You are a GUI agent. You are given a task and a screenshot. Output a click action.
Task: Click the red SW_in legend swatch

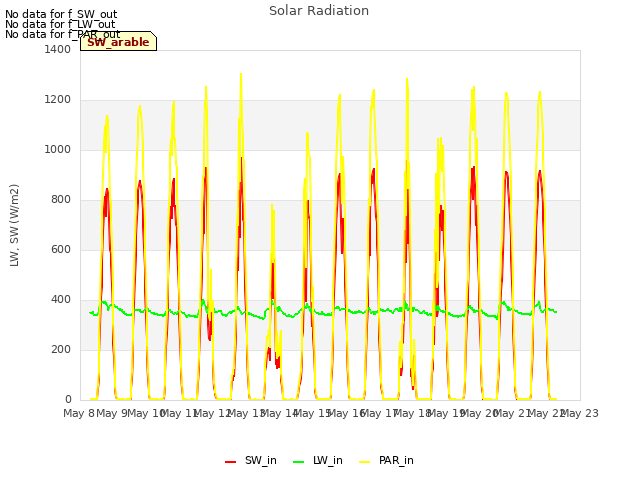tap(231, 462)
